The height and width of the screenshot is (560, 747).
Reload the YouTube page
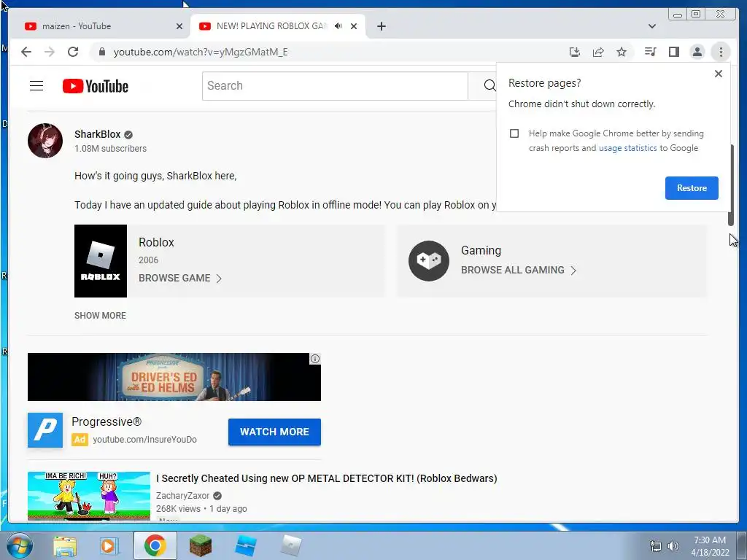click(x=73, y=52)
